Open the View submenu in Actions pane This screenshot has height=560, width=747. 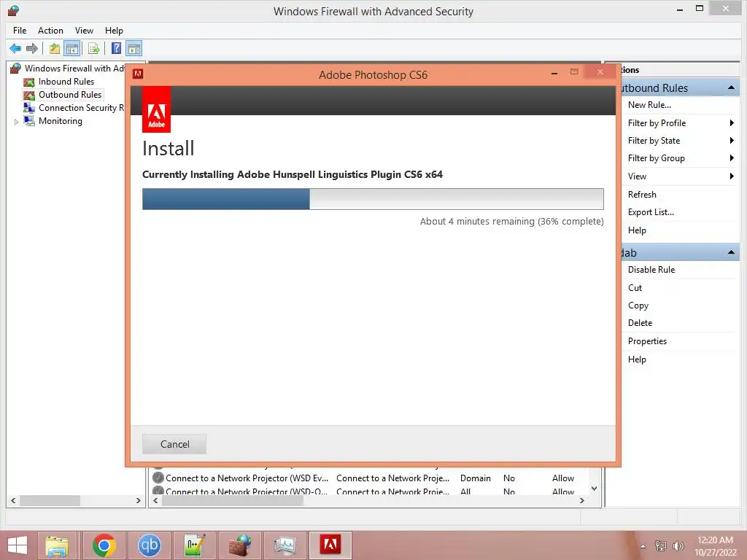681,176
